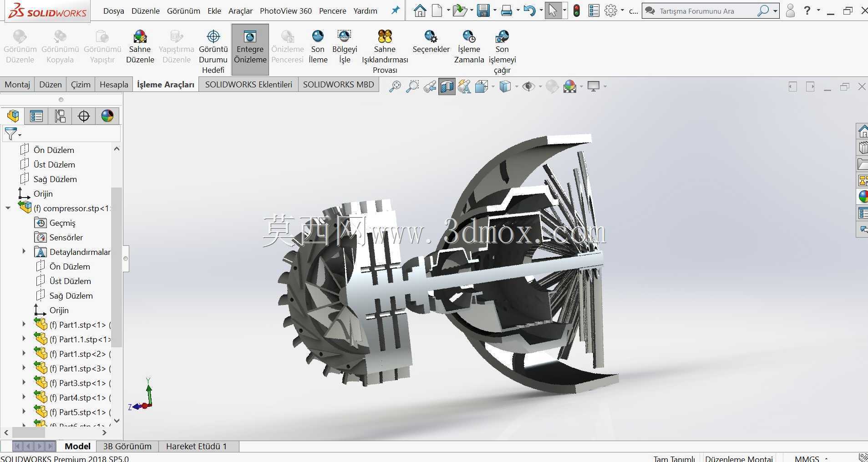This screenshot has height=462, width=868.
Task: Switch to SOLIDWORKS MBD tab
Action: (x=338, y=84)
